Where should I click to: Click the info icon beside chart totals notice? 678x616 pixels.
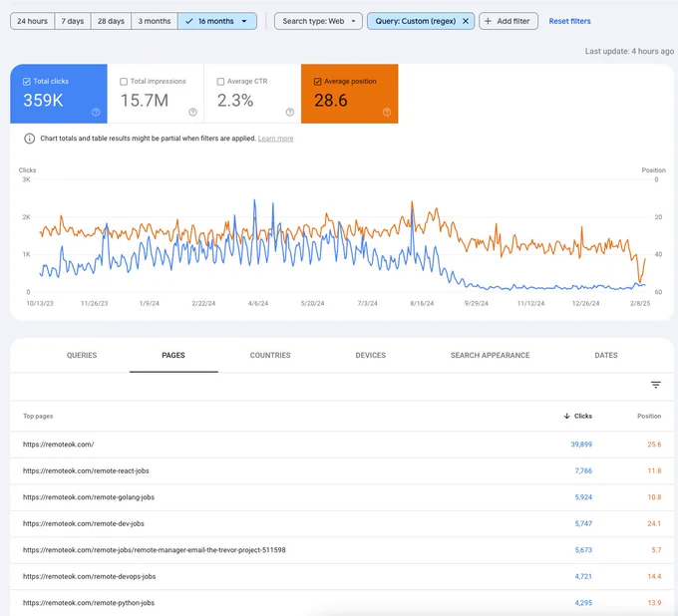point(29,139)
